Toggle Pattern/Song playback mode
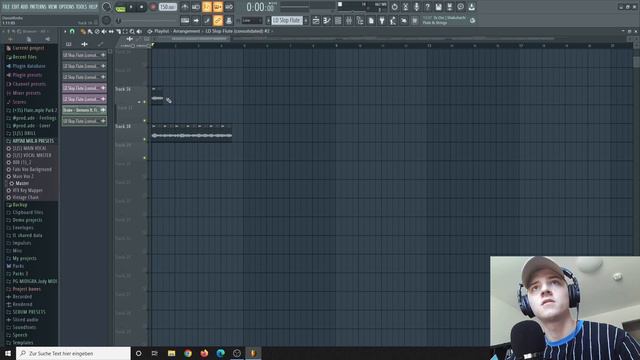The height and width of the screenshot is (360, 640). click(120, 7)
